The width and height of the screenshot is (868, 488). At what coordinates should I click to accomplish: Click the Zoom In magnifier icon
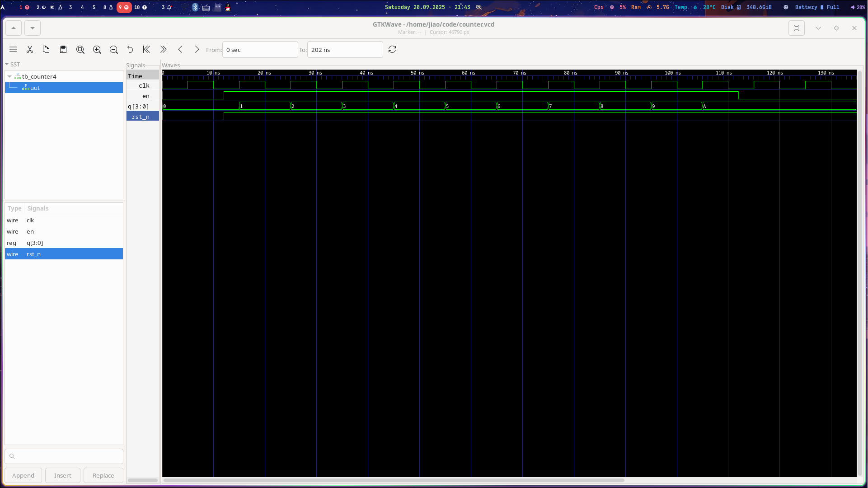[97, 50]
